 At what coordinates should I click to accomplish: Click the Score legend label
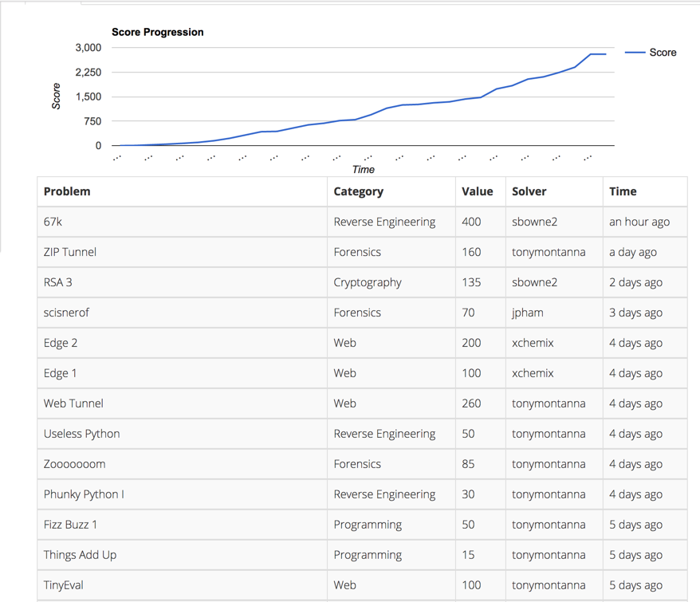663,53
